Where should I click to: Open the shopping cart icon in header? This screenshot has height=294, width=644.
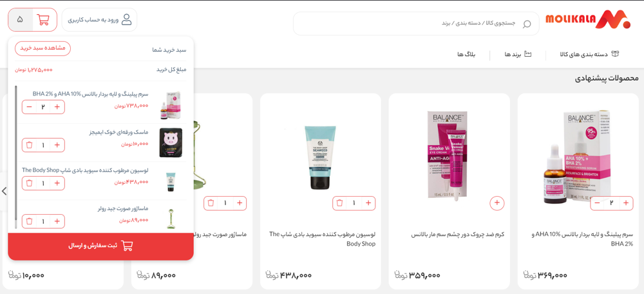click(x=43, y=20)
